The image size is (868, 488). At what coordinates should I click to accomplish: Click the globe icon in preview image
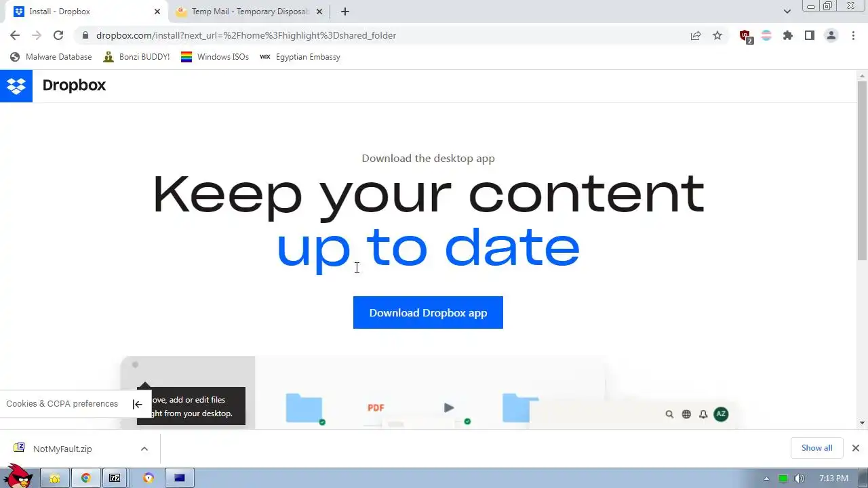[686, 414]
